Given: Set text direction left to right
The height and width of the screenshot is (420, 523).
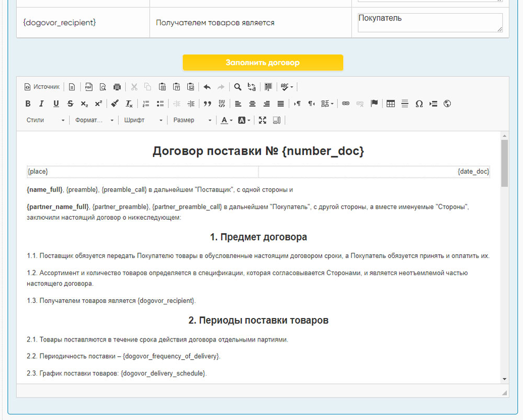Looking at the screenshot, I should 297,104.
